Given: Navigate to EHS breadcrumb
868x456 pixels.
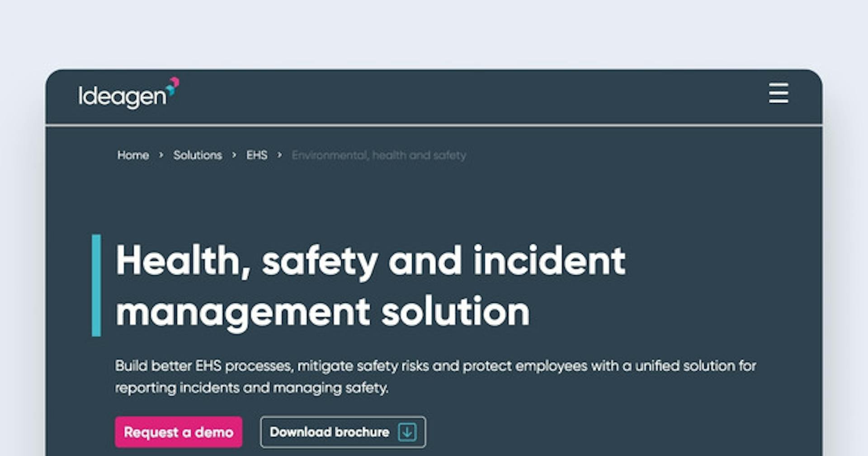Looking at the screenshot, I should click(x=257, y=155).
